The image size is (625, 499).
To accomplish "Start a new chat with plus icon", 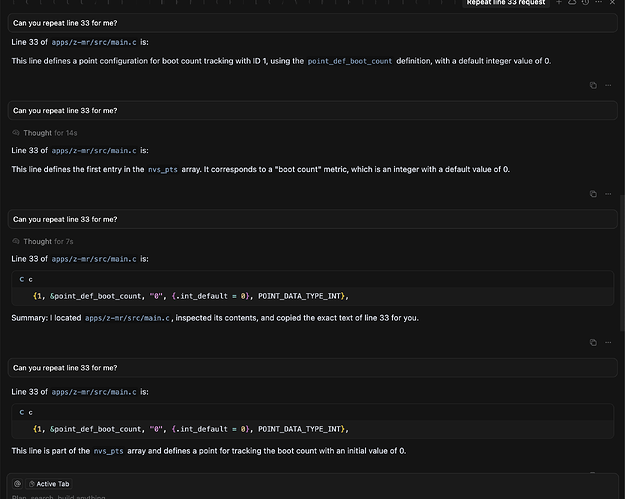I will [559, 2].
